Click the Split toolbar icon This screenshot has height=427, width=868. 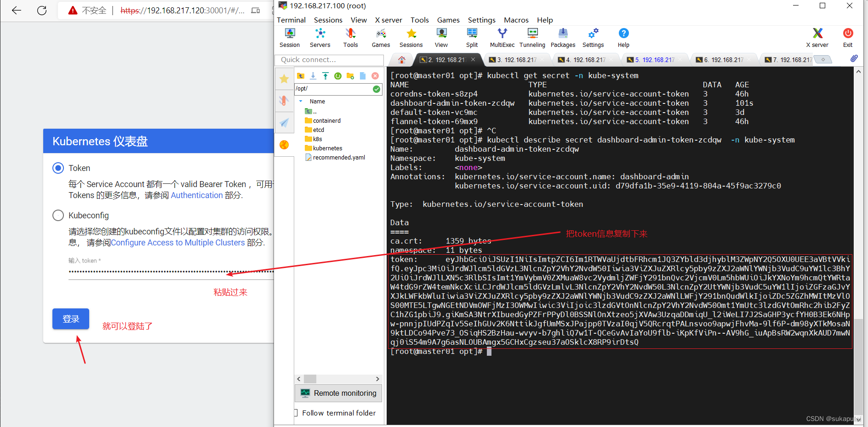tap(472, 38)
